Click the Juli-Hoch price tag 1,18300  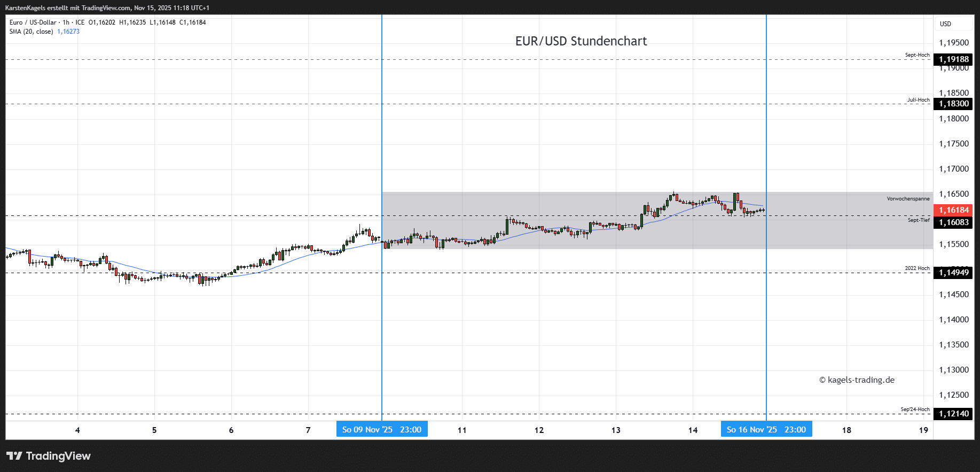[953, 104]
